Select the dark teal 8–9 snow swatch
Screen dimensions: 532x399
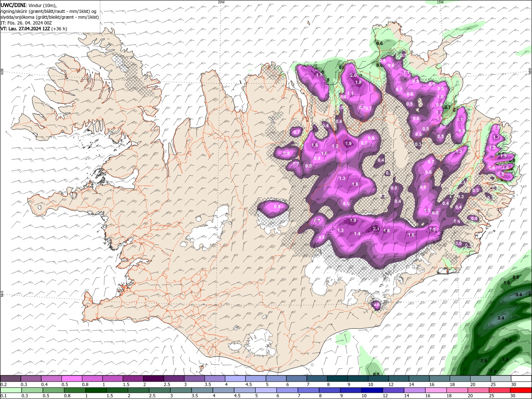point(337,379)
